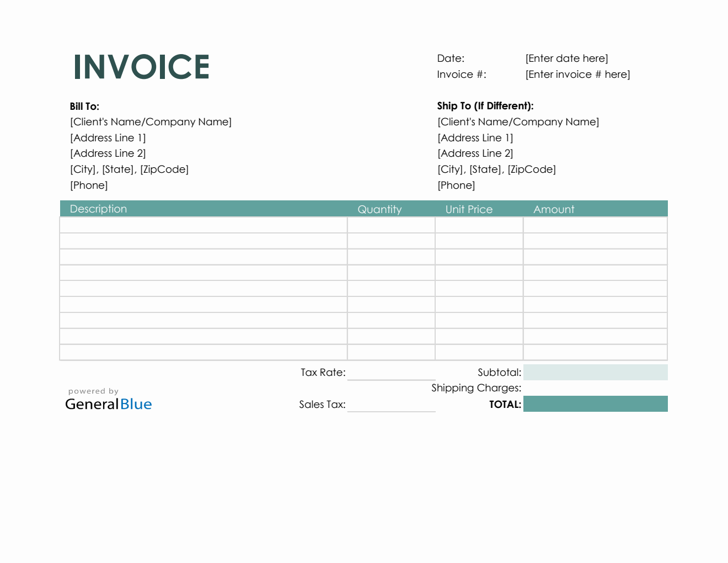Click the Tax Rate input line
Viewport: 728px width, 563px height.
[x=392, y=373]
